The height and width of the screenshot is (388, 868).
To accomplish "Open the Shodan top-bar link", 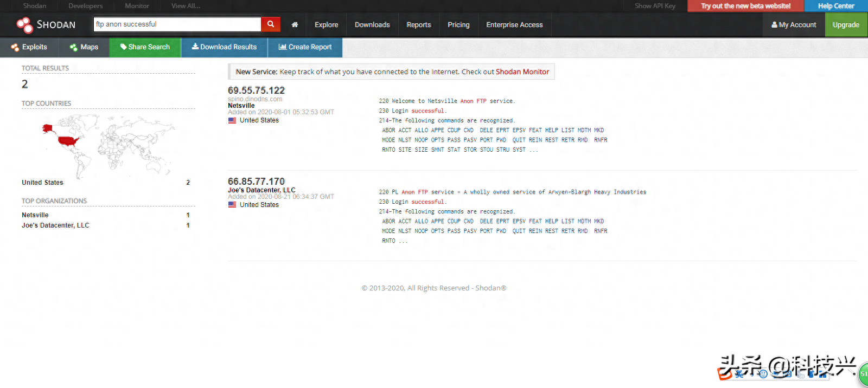I will 35,6.
